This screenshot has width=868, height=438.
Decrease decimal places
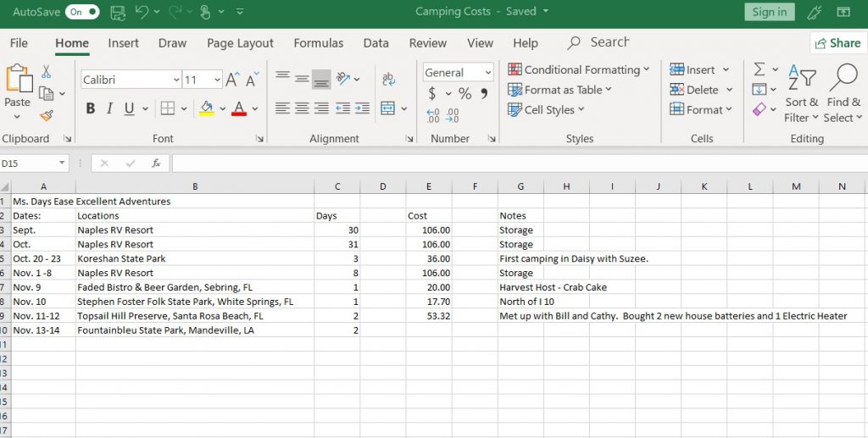(453, 115)
